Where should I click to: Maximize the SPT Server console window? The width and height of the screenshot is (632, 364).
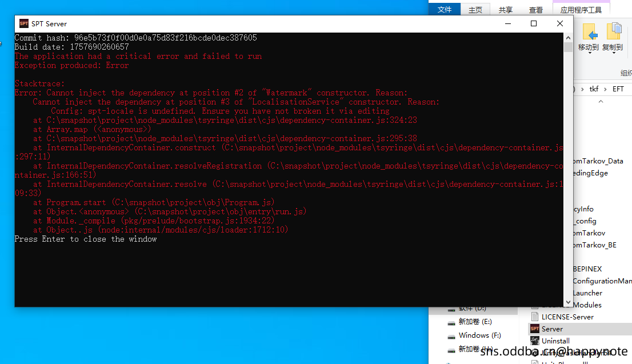pos(534,23)
